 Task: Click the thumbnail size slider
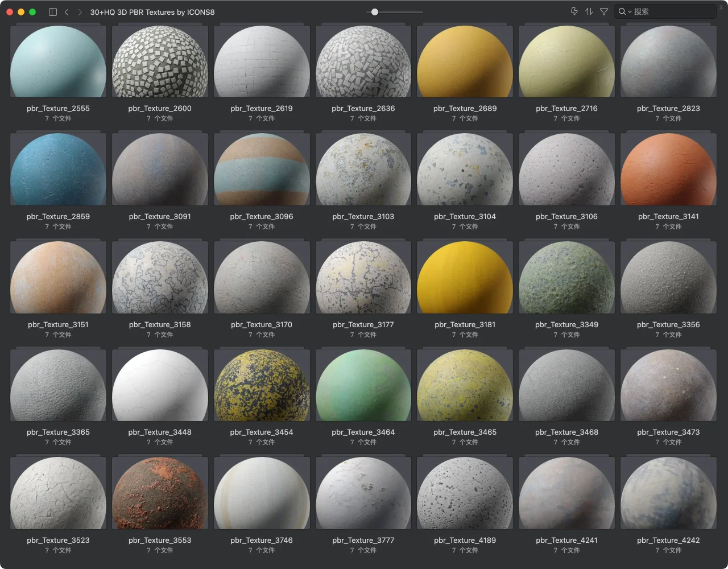(395, 12)
